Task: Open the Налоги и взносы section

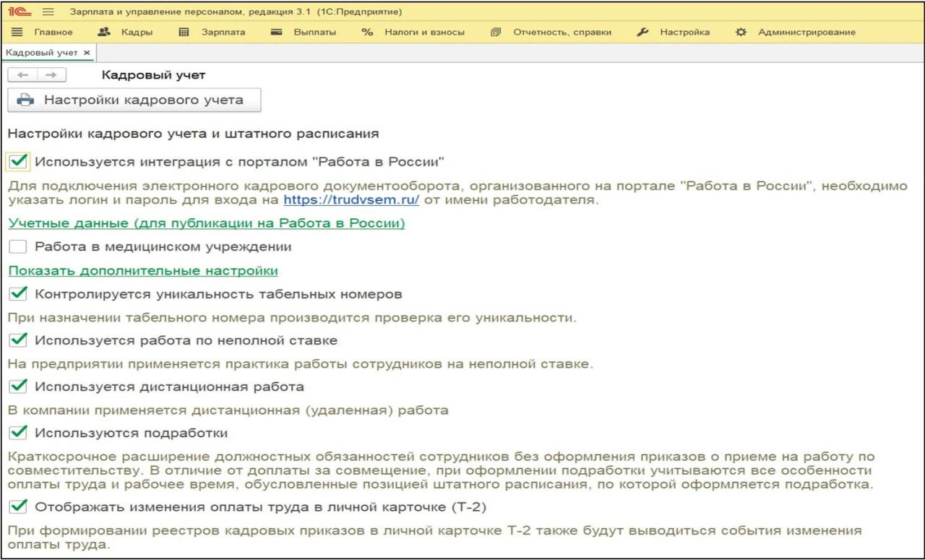Action: tap(413, 32)
